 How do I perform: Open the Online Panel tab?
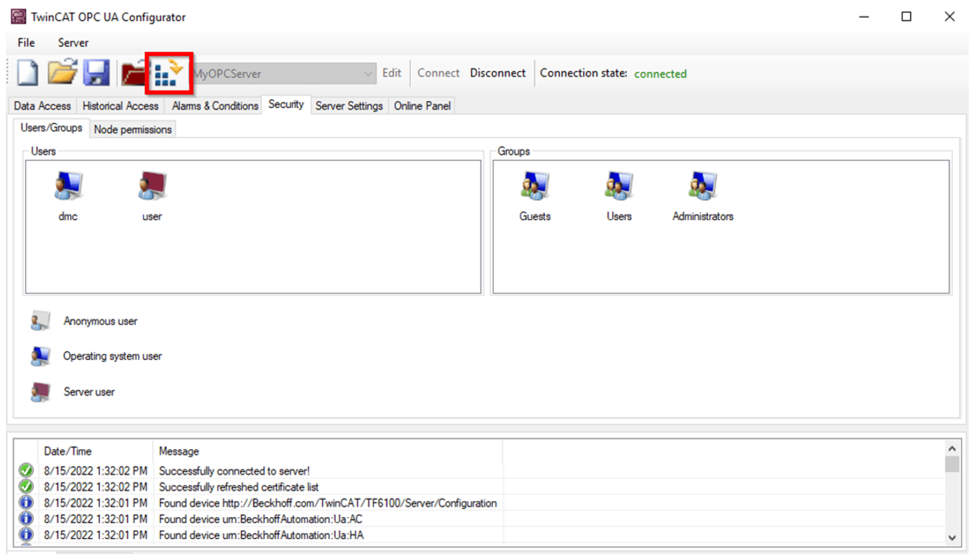(422, 106)
